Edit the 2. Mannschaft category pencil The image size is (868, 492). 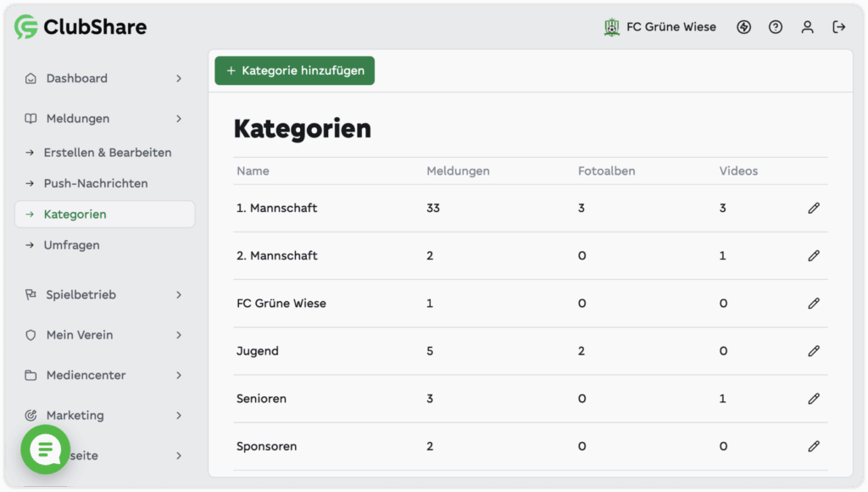click(x=813, y=256)
